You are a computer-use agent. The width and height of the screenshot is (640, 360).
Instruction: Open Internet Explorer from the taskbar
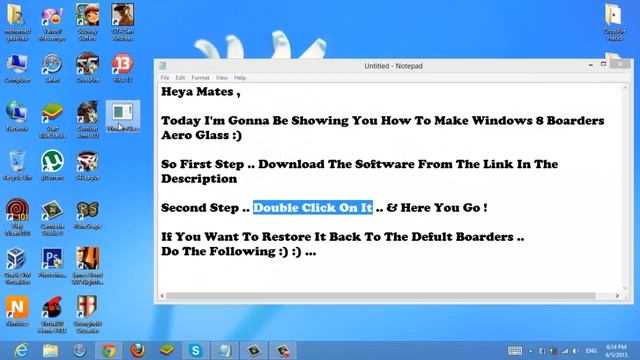[x=21, y=351]
